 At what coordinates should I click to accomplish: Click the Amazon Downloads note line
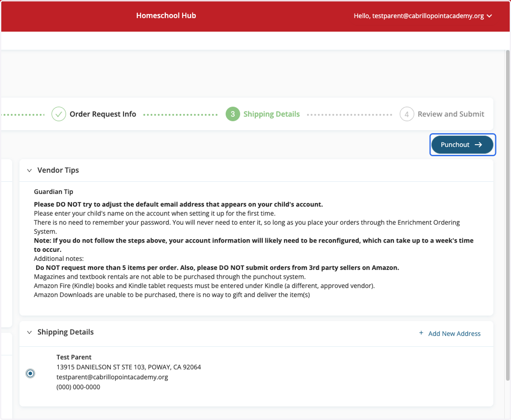pos(172,295)
